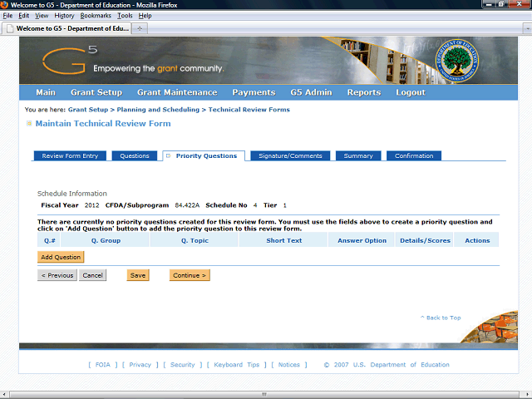Click the < Previous button
Viewport: 532px width, 399px height.
pos(57,275)
